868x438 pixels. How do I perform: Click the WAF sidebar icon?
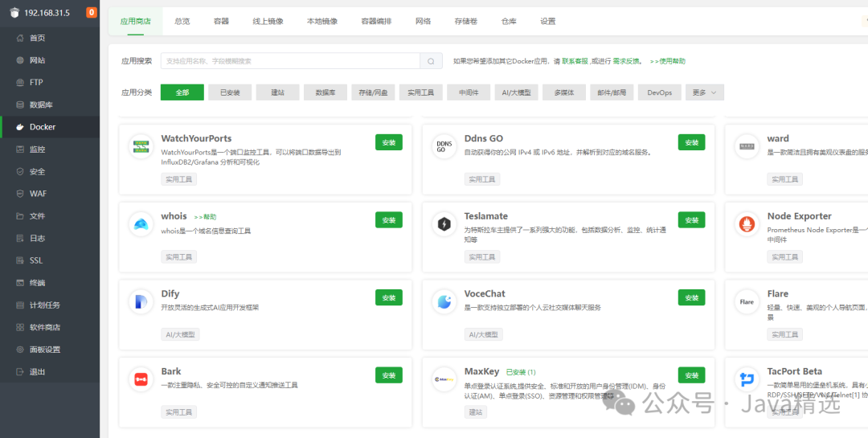pyautogui.click(x=20, y=193)
